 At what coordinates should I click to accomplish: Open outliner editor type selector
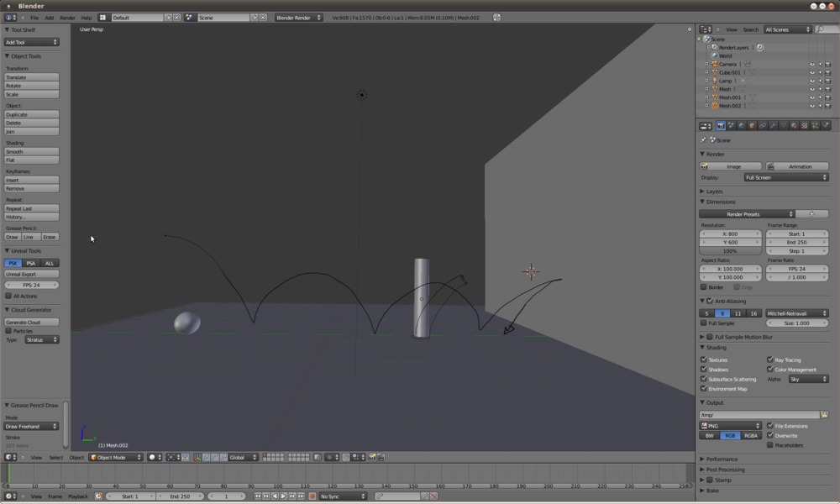coord(706,29)
